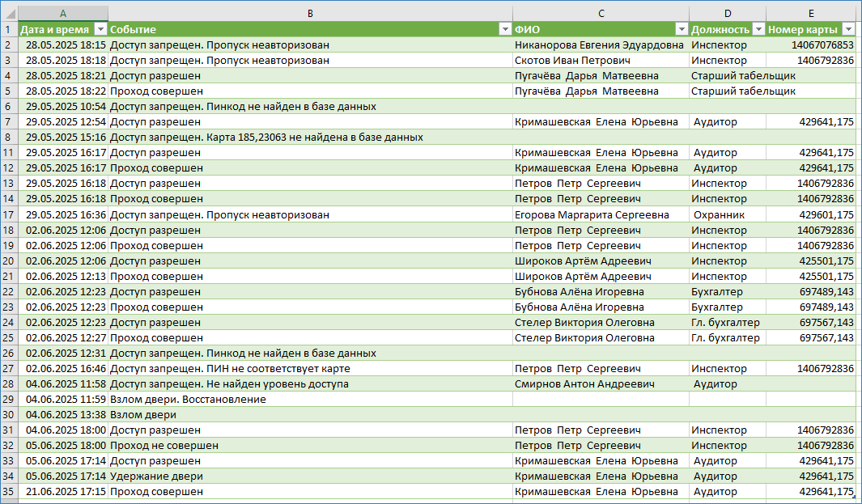Select the Охранник position cell

[x=727, y=215]
